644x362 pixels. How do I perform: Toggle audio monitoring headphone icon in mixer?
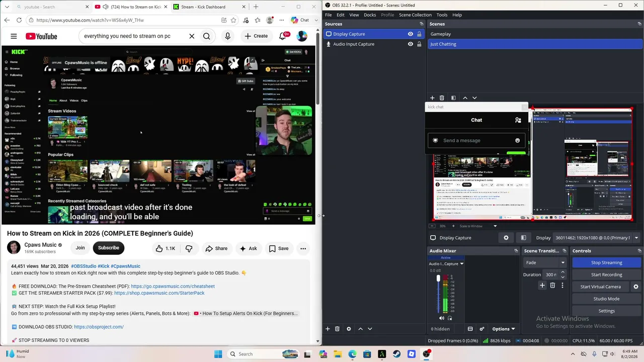tap(450, 318)
